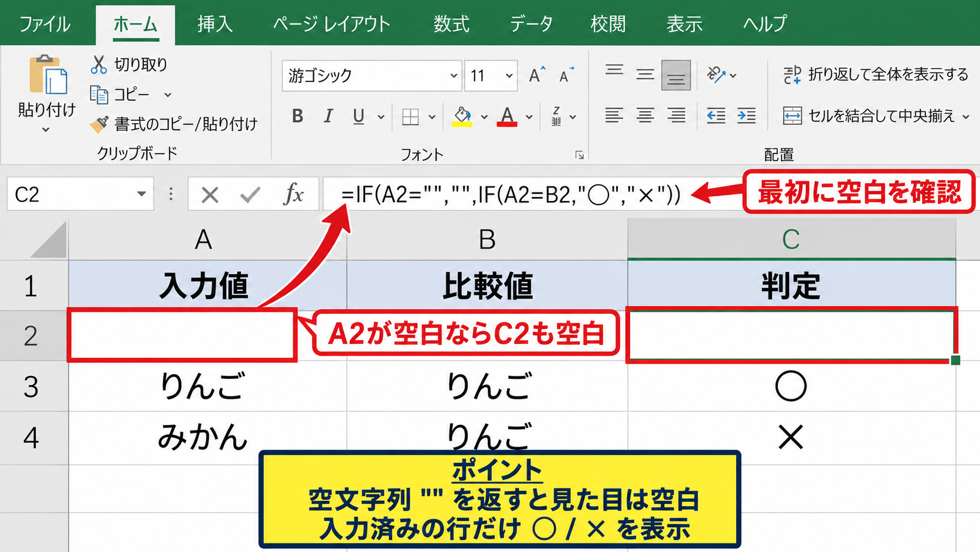Click the Enter checkmark in the formula bar
Screen dimensions: 980x552
pos(250,194)
